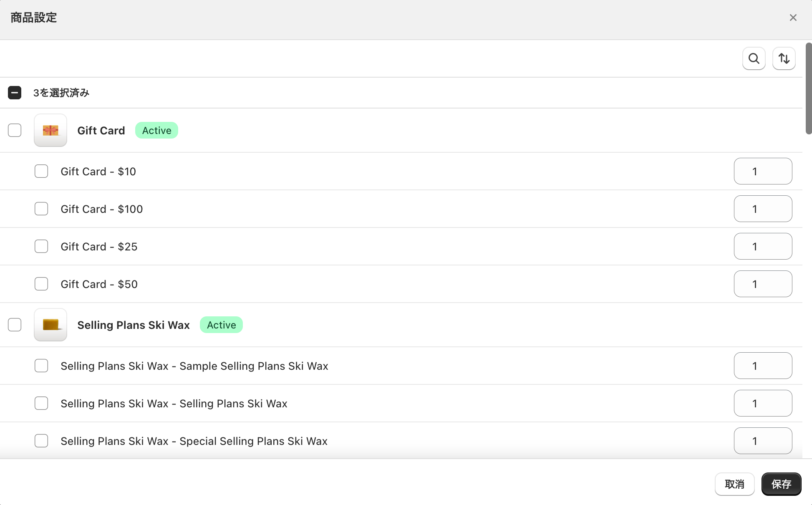Click the Gift Card product thumbnail
Image resolution: width=812 pixels, height=505 pixels.
click(50, 130)
